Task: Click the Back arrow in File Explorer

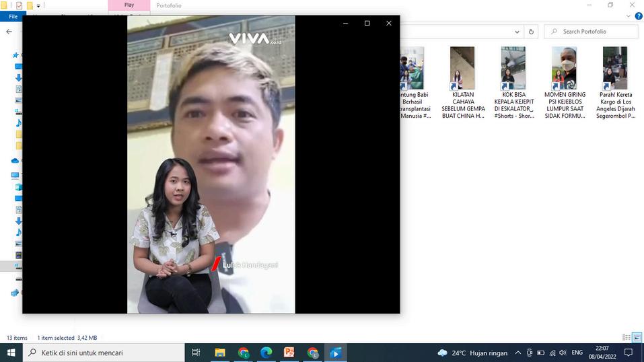Action: pos(9,32)
